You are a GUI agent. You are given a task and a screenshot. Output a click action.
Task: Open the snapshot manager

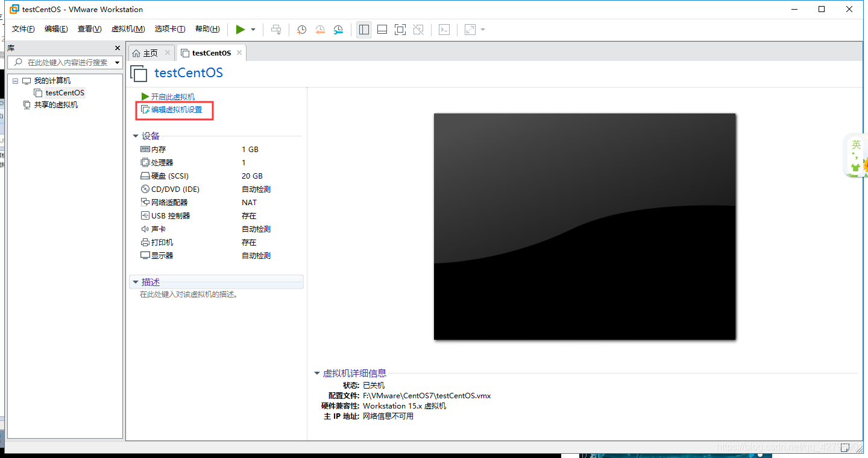click(x=338, y=29)
